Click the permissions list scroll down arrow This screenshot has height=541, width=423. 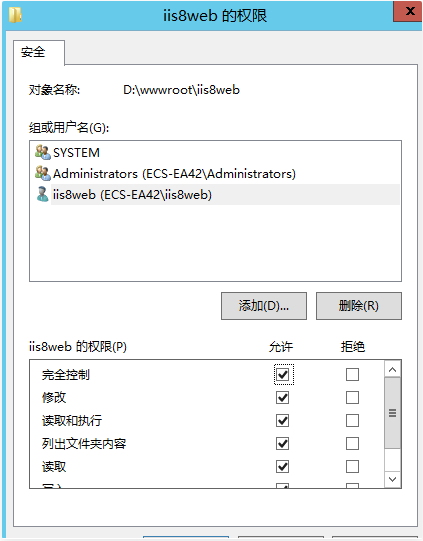pos(392,479)
